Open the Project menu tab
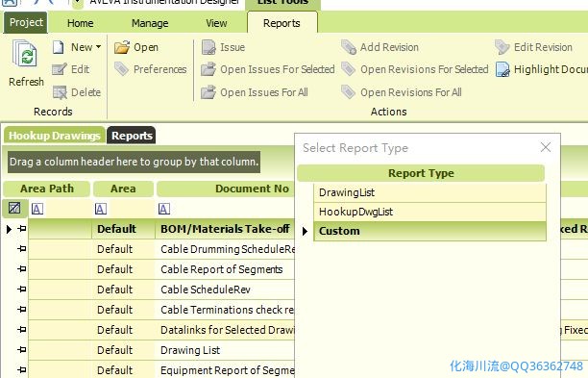588x378 pixels. [26, 22]
